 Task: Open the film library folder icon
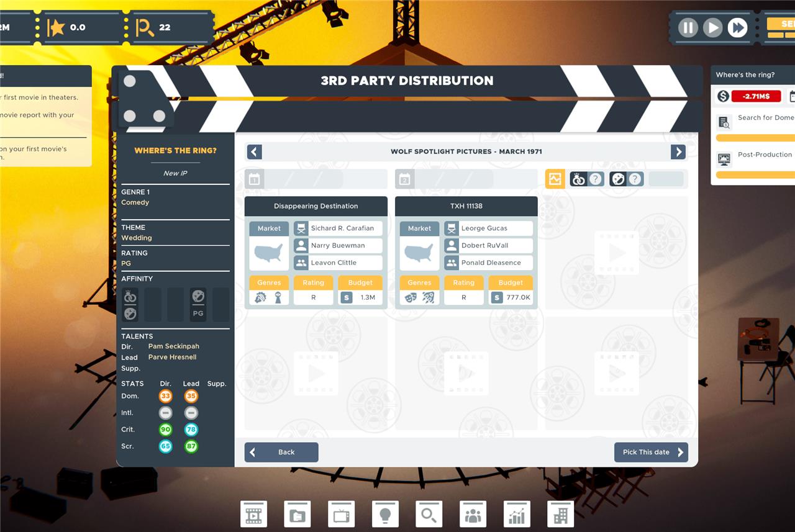298,515
